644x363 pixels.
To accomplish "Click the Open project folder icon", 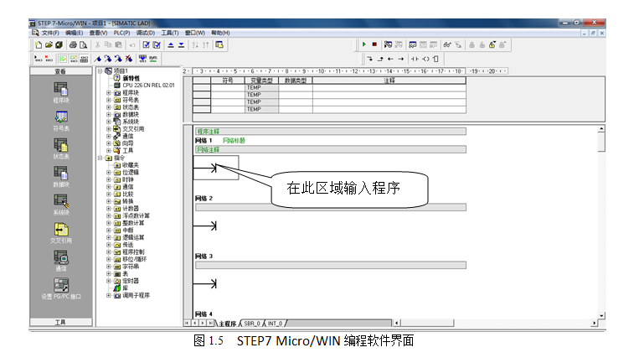I will click(49, 44).
